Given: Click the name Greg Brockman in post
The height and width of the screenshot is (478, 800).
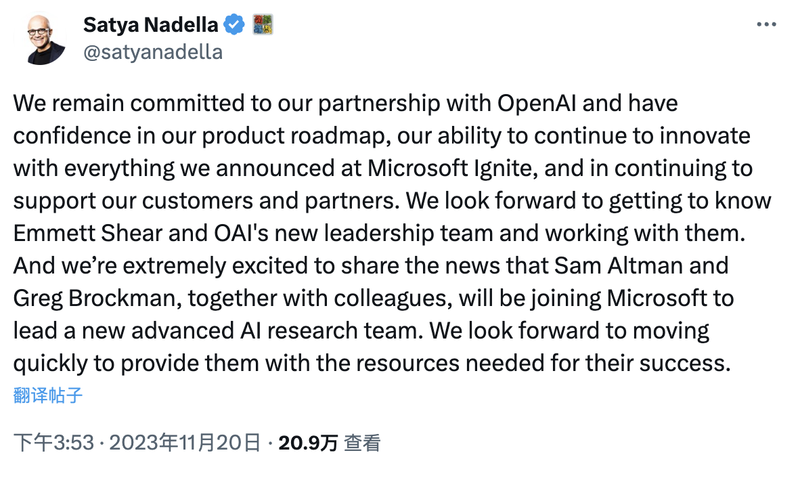Looking at the screenshot, I should coord(97,298).
